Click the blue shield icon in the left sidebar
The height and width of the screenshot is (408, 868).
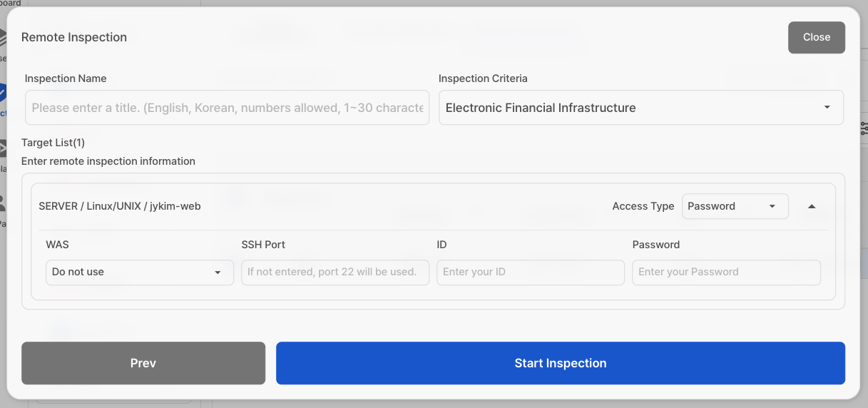coord(2,93)
